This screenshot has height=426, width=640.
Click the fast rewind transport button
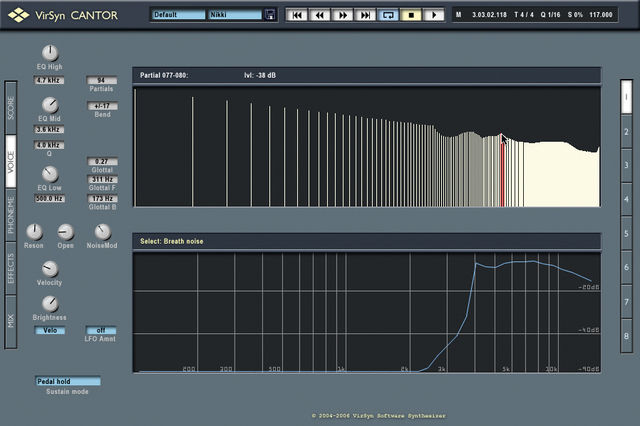(x=320, y=15)
